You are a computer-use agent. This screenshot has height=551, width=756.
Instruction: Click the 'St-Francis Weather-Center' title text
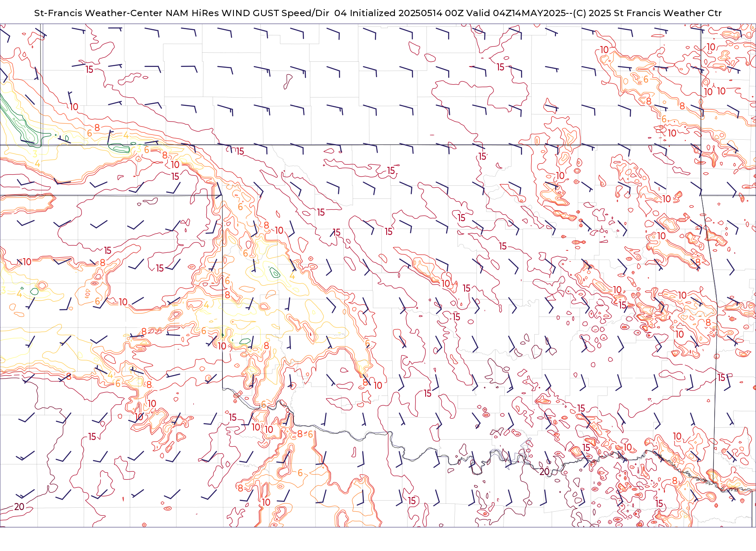[x=98, y=13]
